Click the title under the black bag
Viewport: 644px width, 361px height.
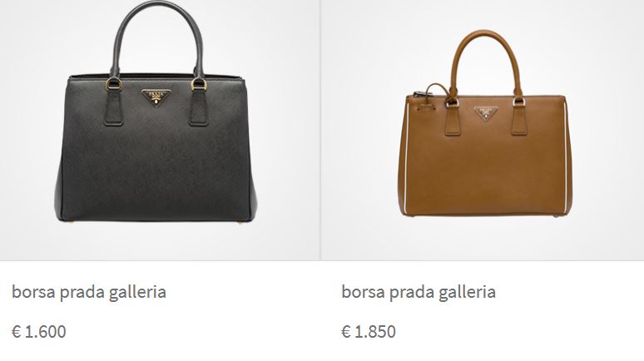tap(89, 292)
